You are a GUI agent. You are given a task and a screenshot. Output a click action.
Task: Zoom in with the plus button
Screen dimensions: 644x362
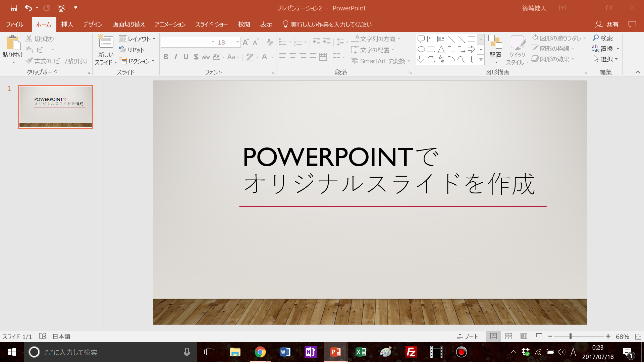(608, 336)
